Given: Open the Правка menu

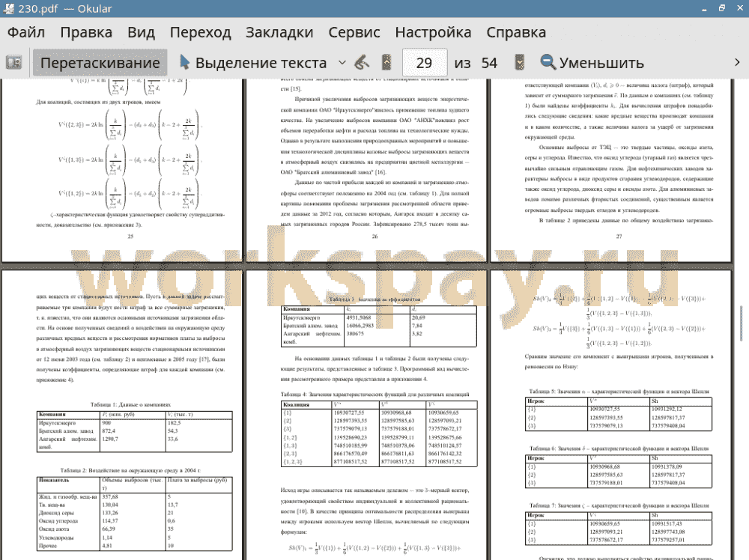Looking at the screenshot, I should 86,32.
